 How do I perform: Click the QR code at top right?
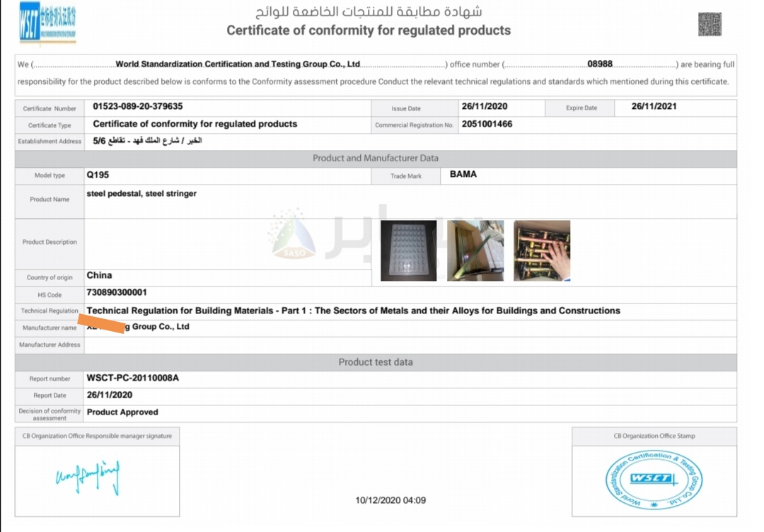pos(710,24)
